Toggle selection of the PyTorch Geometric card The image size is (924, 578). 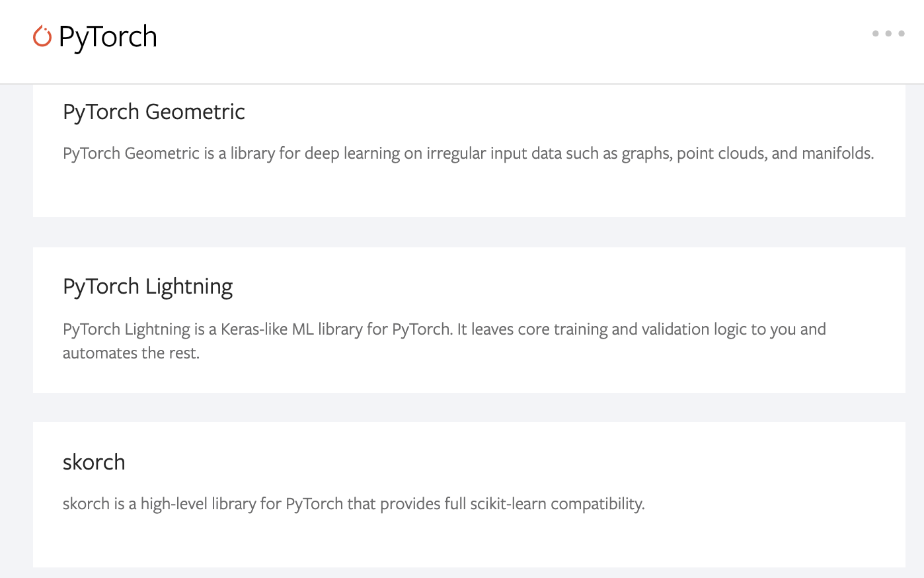pos(469,152)
